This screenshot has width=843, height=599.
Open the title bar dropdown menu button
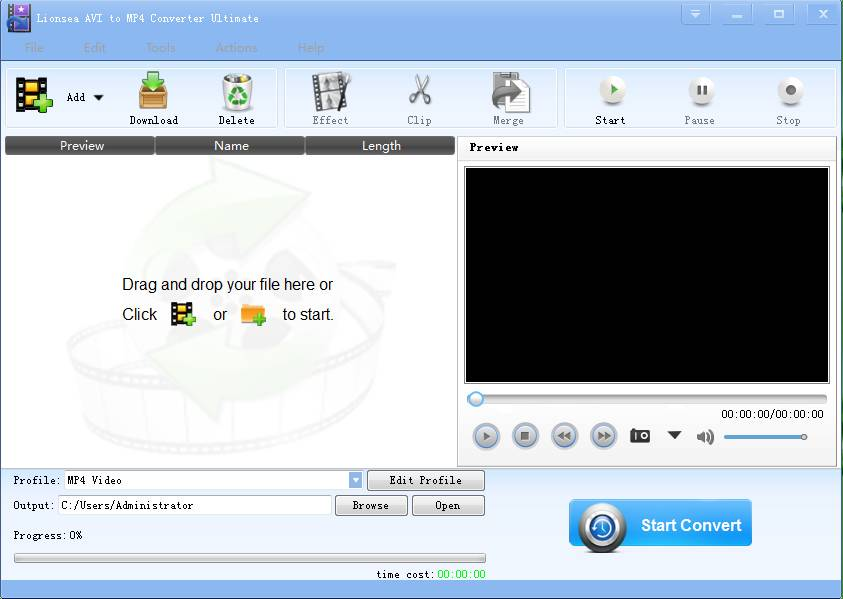696,15
